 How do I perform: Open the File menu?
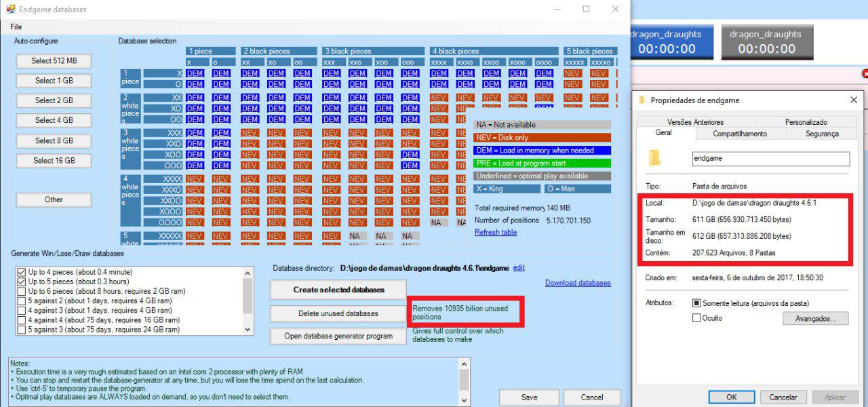pyautogui.click(x=16, y=26)
